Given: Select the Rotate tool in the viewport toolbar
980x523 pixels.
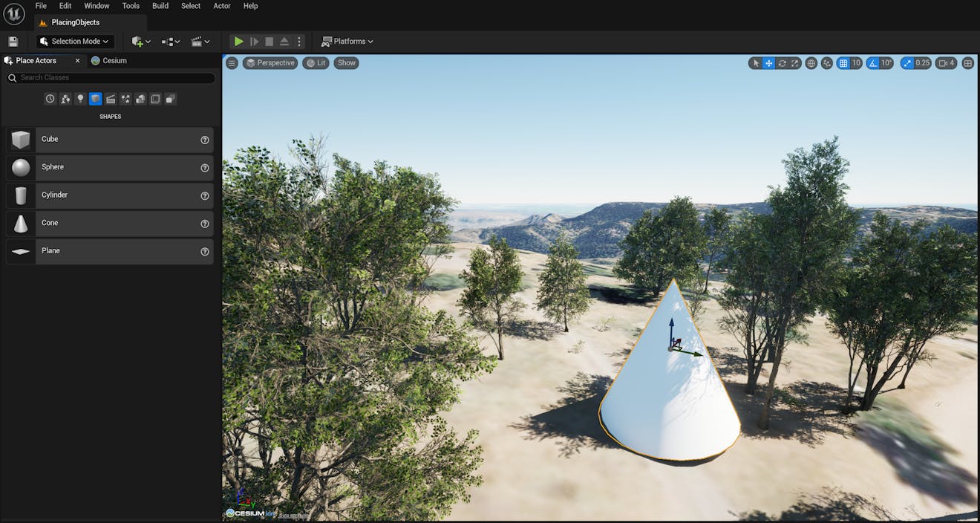Looking at the screenshot, I should coord(782,63).
